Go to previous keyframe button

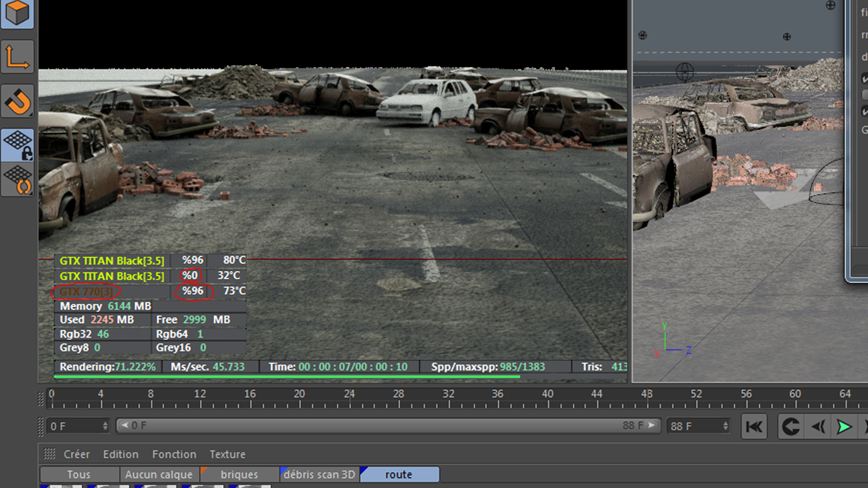[791, 427]
